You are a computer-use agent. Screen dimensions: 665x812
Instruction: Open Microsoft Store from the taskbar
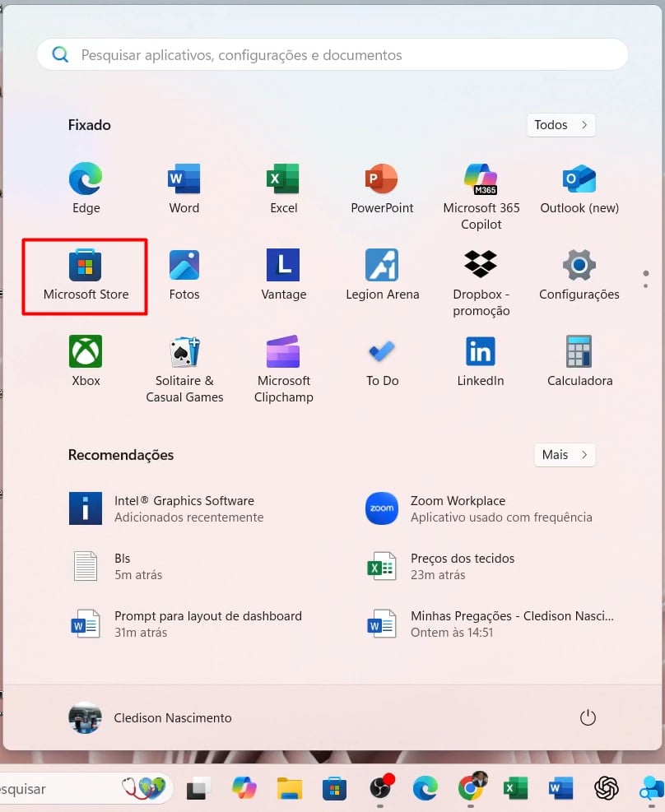pyautogui.click(x=335, y=789)
